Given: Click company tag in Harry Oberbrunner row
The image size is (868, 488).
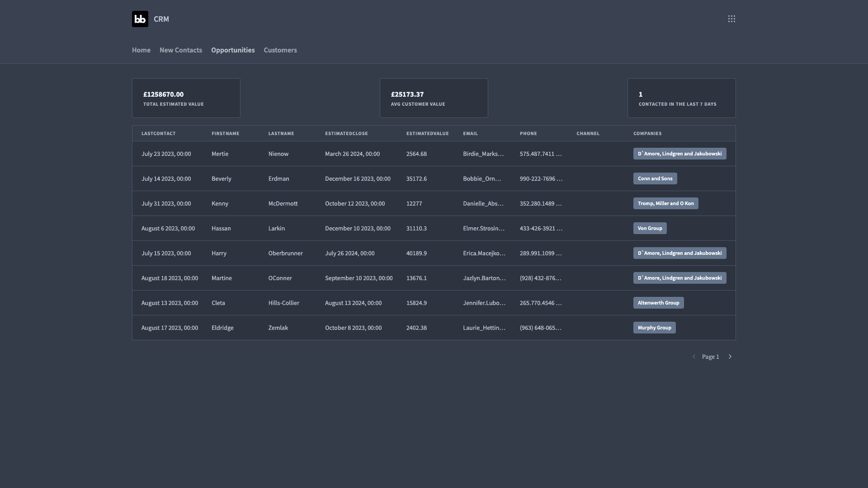Looking at the screenshot, I should 679,253.
